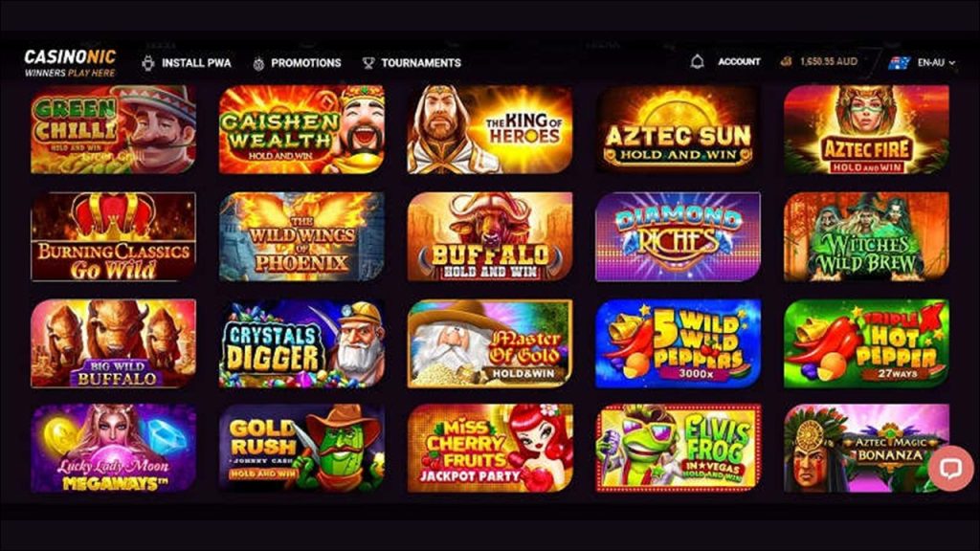Play Witches Wild Brew slot
980x551 pixels.
(x=866, y=237)
